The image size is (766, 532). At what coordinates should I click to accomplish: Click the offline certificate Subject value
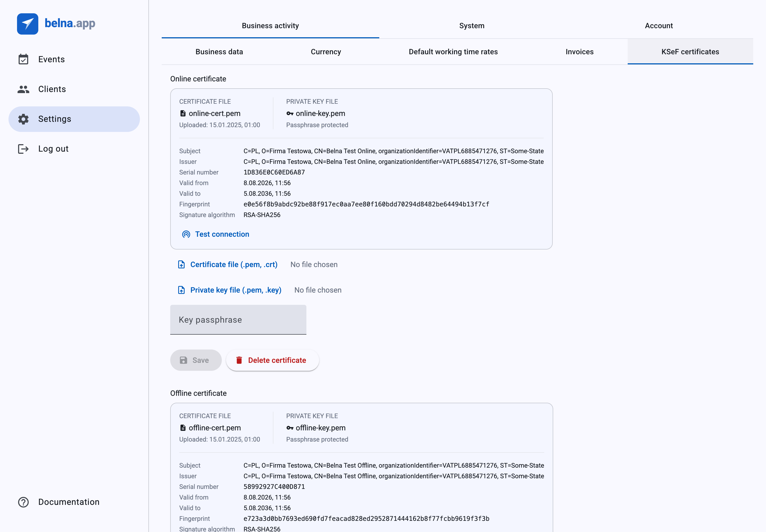pos(394,465)
